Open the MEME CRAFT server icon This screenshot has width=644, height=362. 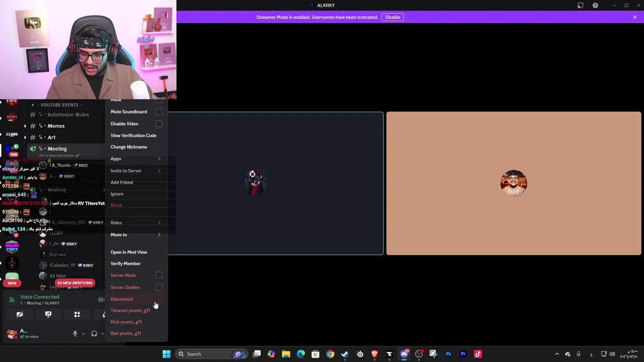[x=12, y=246]
